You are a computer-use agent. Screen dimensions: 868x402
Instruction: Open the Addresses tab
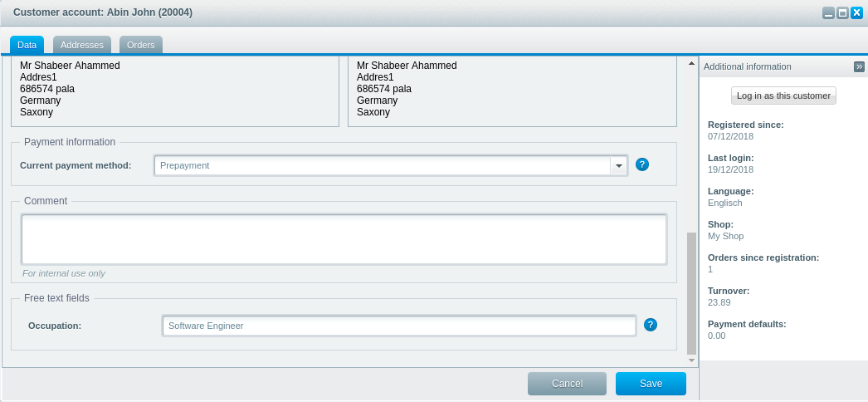81,45
